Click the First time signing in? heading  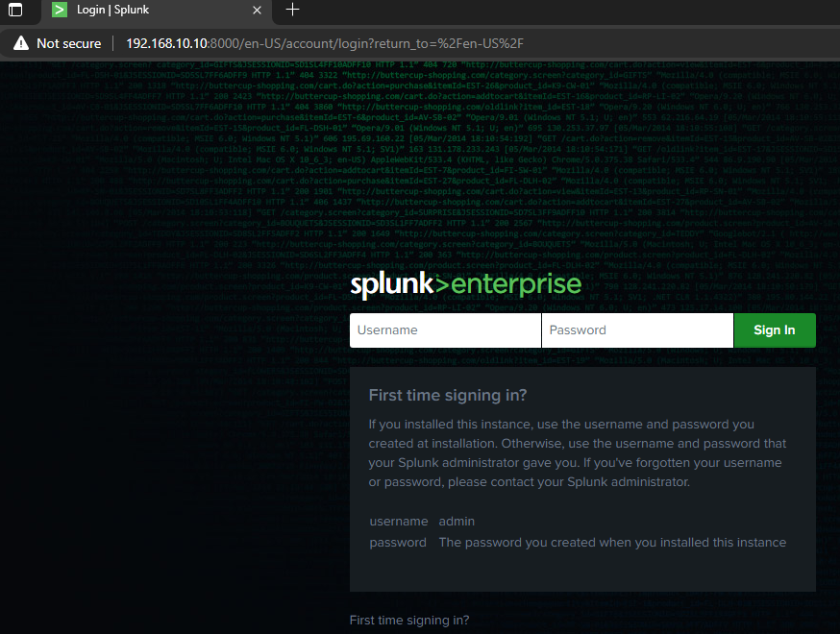[448, 395]
